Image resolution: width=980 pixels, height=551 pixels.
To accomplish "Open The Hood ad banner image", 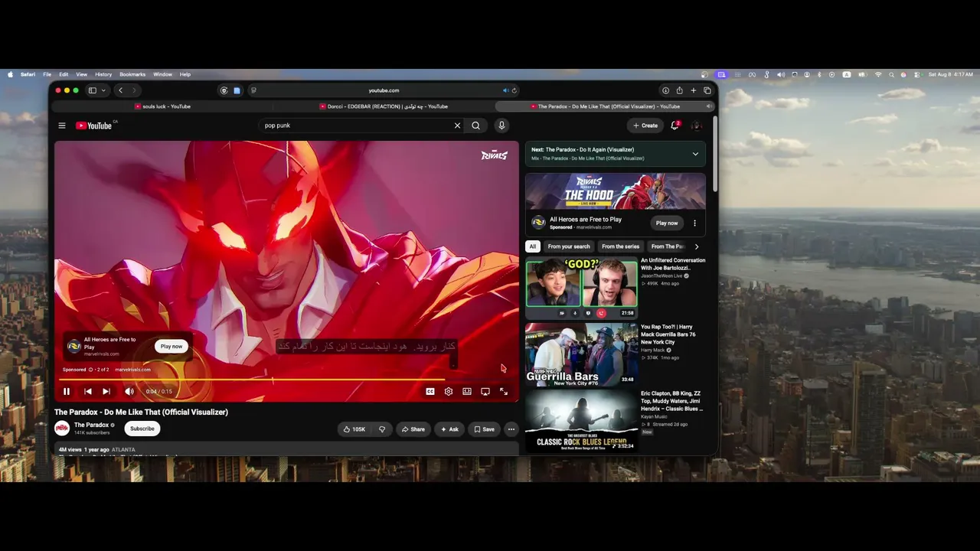I will coord(616,191).
